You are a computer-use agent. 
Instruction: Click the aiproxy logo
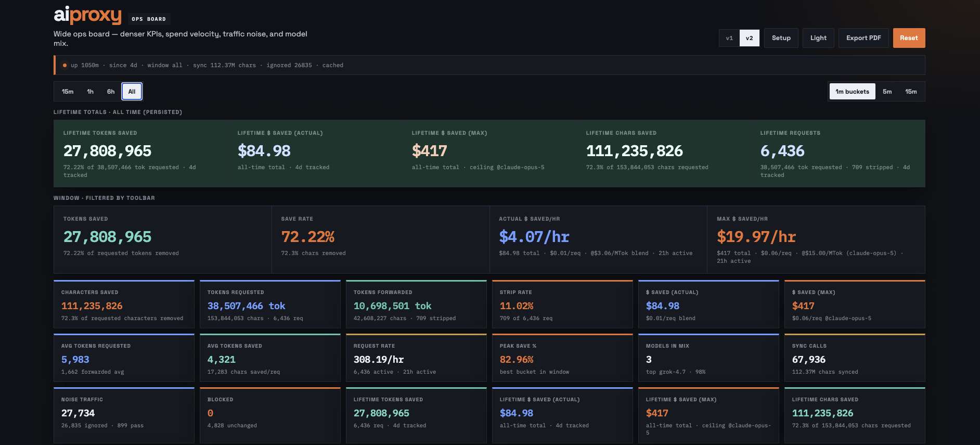(x=87, y=15)
